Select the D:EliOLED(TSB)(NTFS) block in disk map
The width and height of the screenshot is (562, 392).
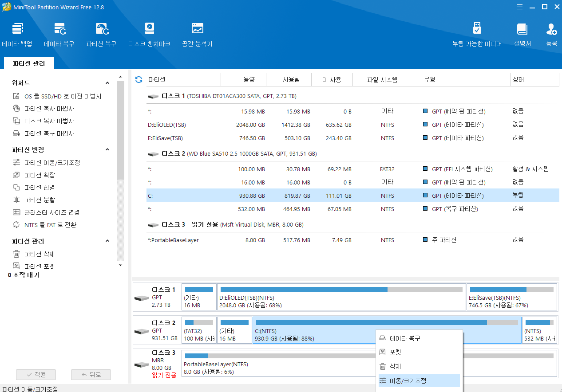pos(341,297)
